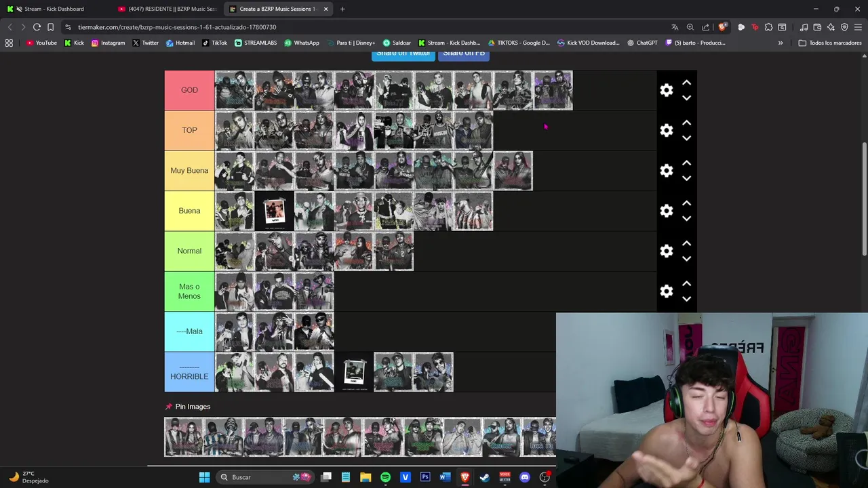Move Normal row down
This screenshot has height=488, width=868.
(686, 258)
